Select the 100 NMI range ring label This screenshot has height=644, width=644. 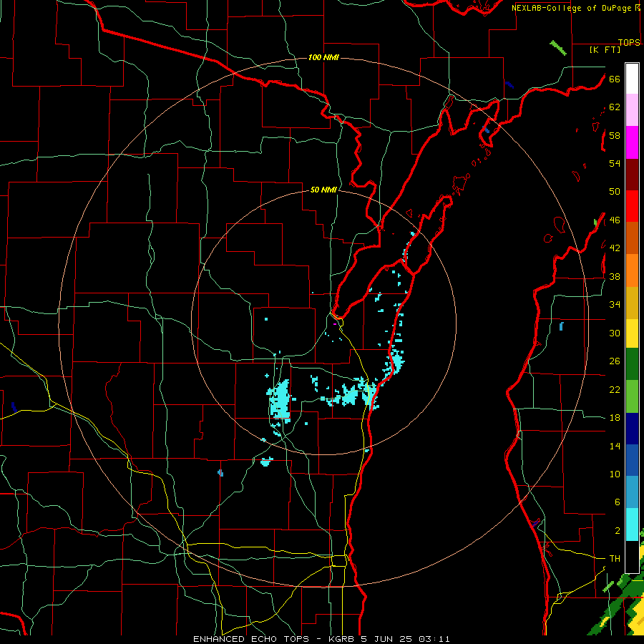click(x=323, y=57)
